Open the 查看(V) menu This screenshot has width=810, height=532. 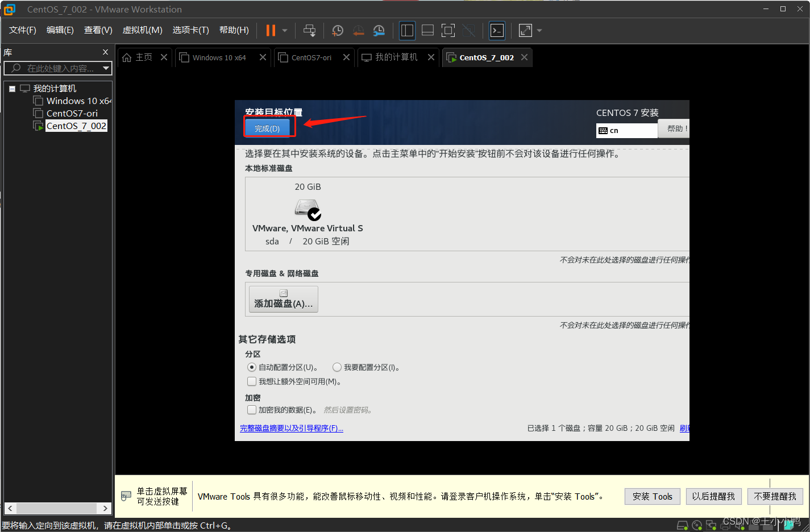pyautogui.click(x=98, y=30)
